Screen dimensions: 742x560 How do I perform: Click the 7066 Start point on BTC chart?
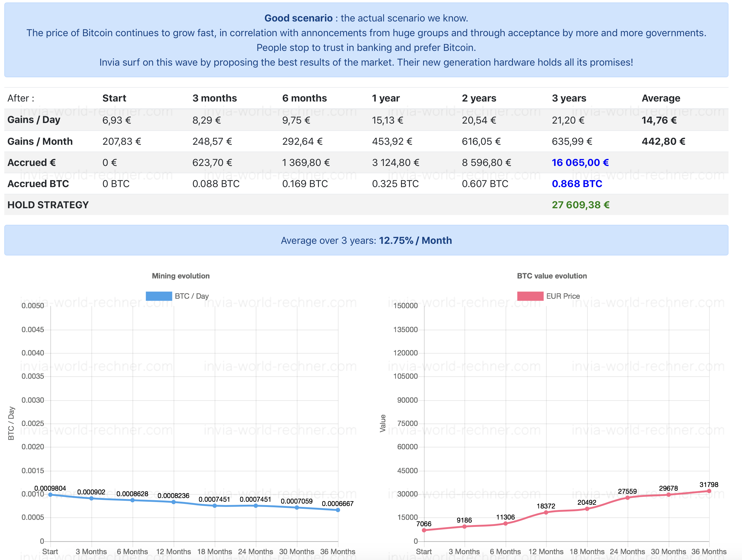[424, 530]
